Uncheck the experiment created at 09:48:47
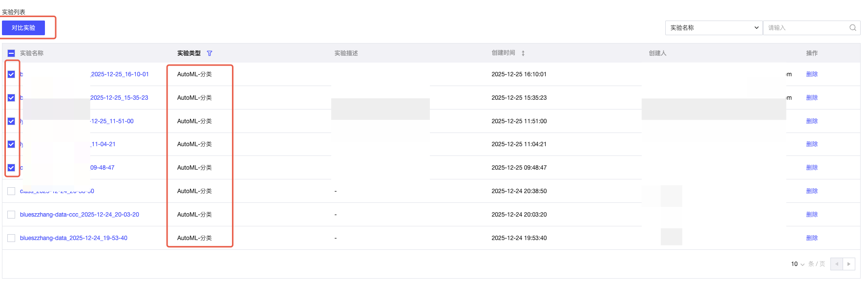Screen dimensions: 868x286 pos(11,168)
